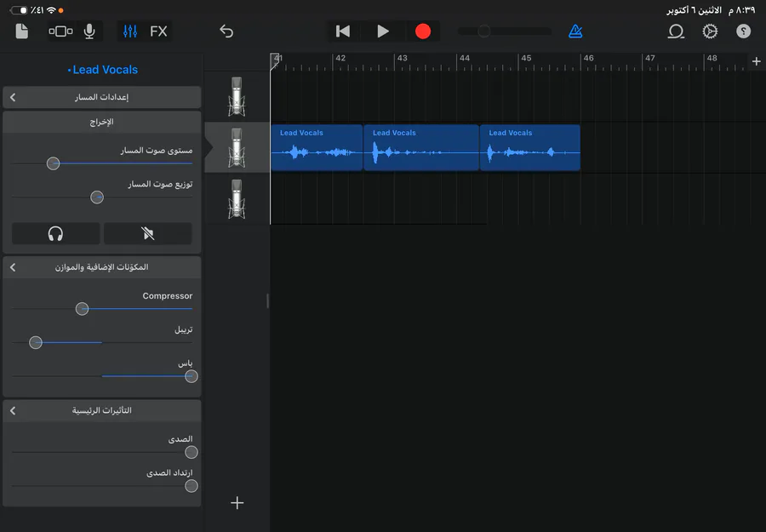The height and width of the screenshot is (532, 766).
Task: Open the Loop Browser
Action: click(676, 31)
